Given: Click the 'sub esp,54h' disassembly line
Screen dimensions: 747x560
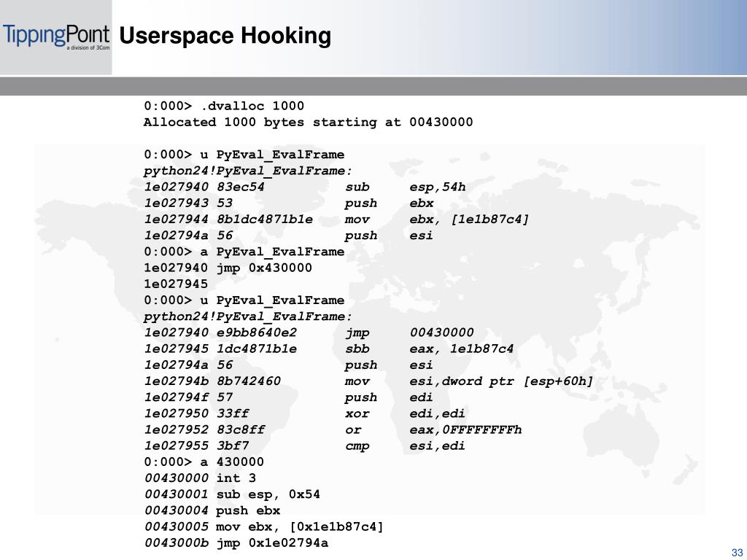Looking at the screenshot, I should pos(305,187).
